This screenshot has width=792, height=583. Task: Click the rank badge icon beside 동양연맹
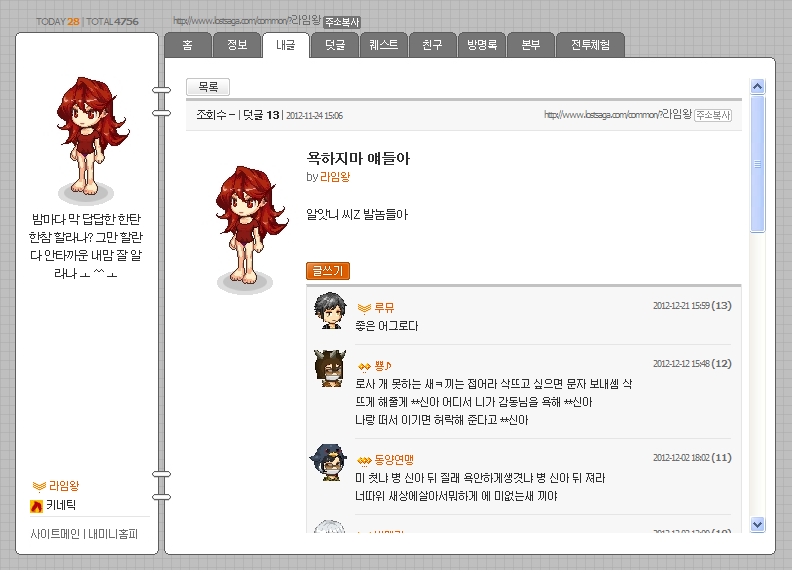364,461
